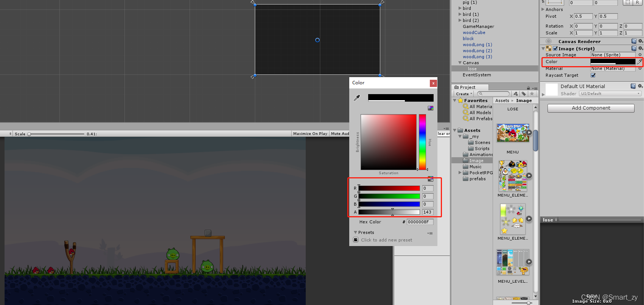Open Image (Script) help reference icon
Viewport: 644px width, 305px height.
coord(634,48)
